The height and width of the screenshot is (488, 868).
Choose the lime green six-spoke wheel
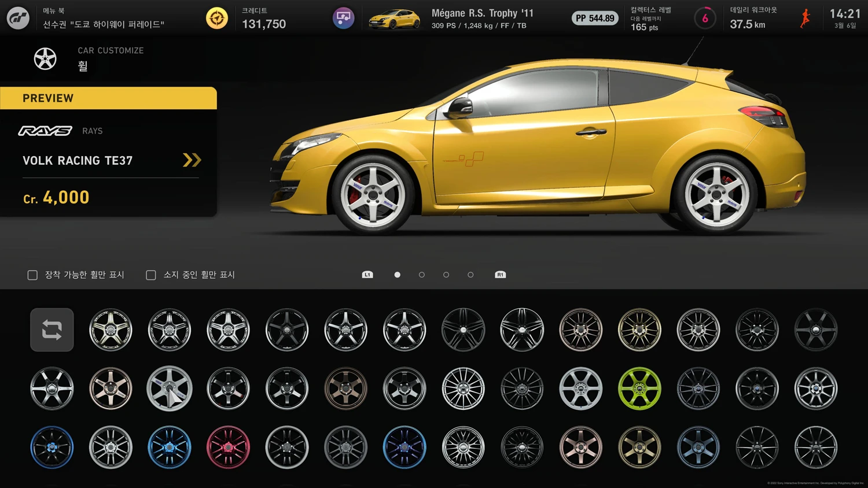(639, 389)
